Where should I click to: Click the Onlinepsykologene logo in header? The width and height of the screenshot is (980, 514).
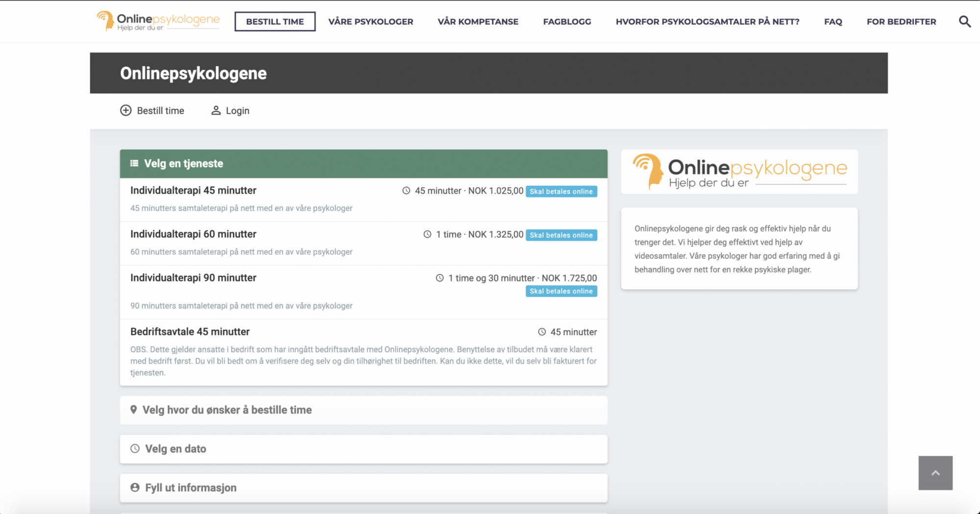158,21
